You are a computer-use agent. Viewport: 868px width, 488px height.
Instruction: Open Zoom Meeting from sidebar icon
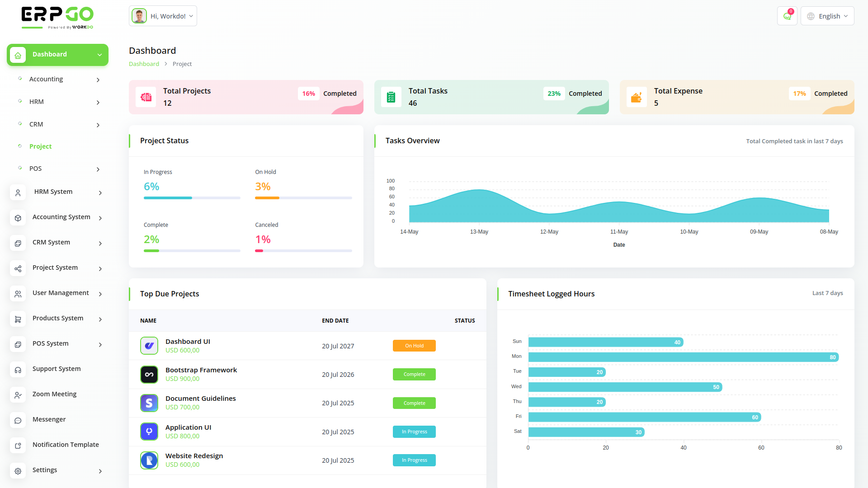coord(18,395)
